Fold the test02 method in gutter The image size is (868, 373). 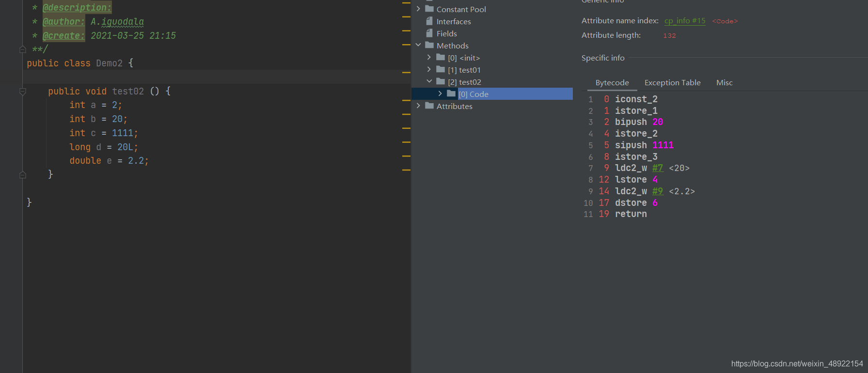coord(22,91)
